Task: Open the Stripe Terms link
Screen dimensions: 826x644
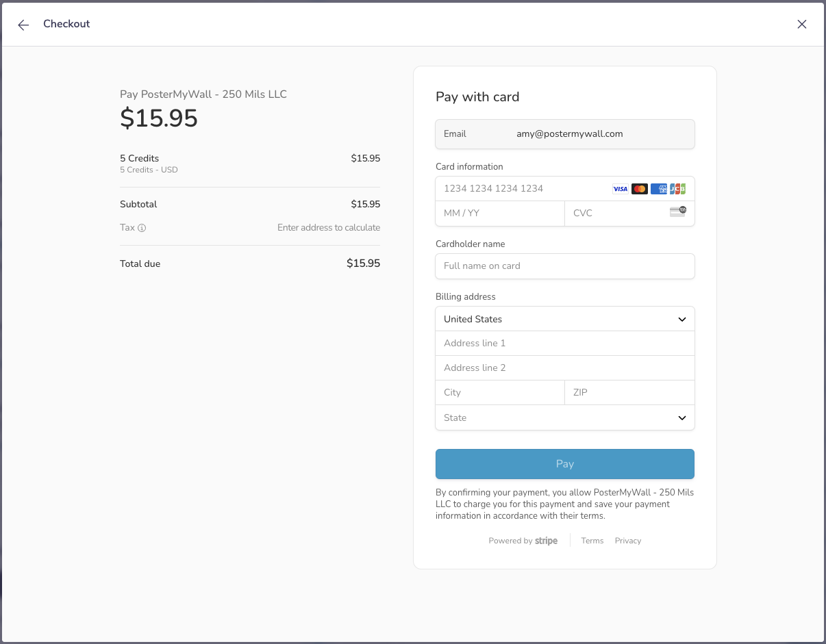Action: click(x=592, y=541)
